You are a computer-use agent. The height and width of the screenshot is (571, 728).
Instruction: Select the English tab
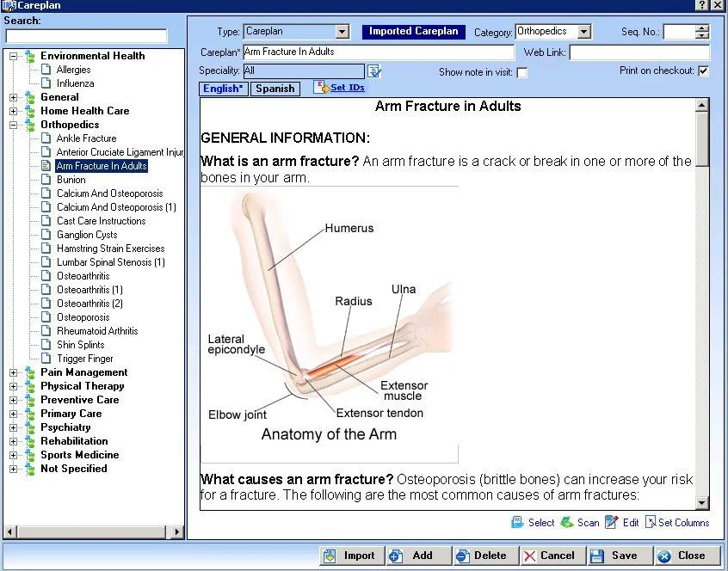pyautogui.click(x=223, y=88)
